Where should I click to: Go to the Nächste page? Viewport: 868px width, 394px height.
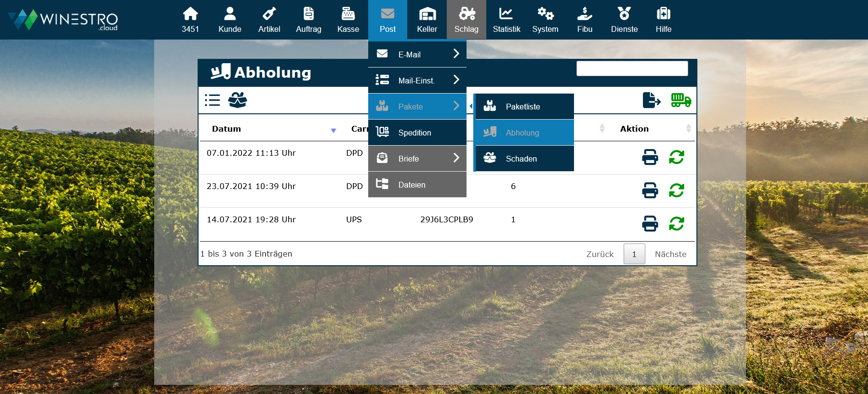pos(670,254)
